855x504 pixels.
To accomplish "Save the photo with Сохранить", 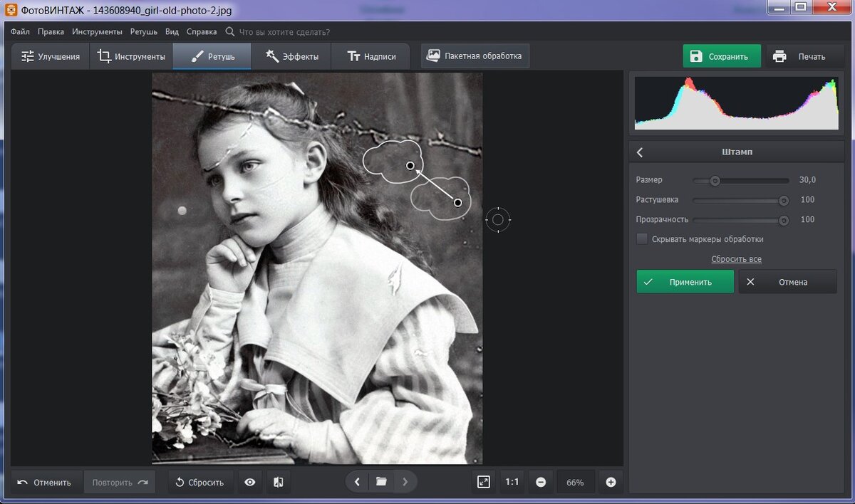I will click(x=722, y=55).
